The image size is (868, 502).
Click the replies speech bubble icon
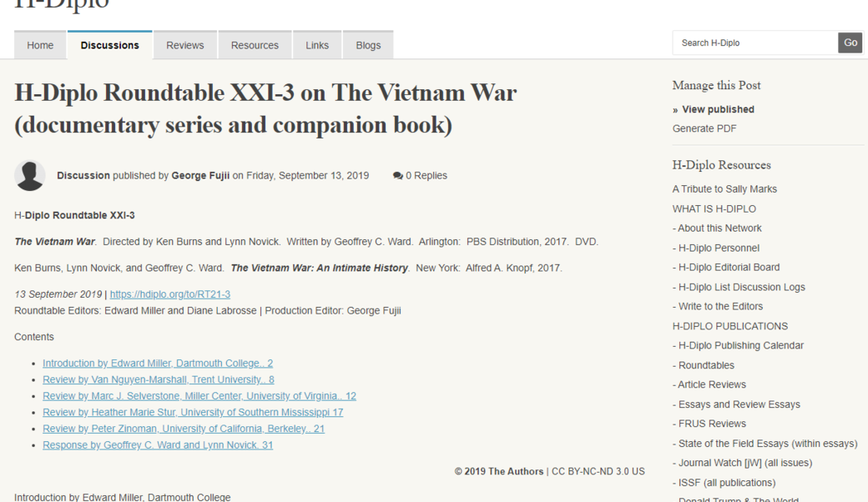(397, 176)
